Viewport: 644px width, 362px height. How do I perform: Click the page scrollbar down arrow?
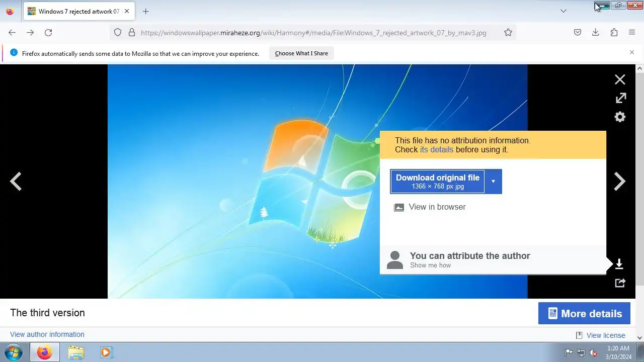(x=640, y=338)
